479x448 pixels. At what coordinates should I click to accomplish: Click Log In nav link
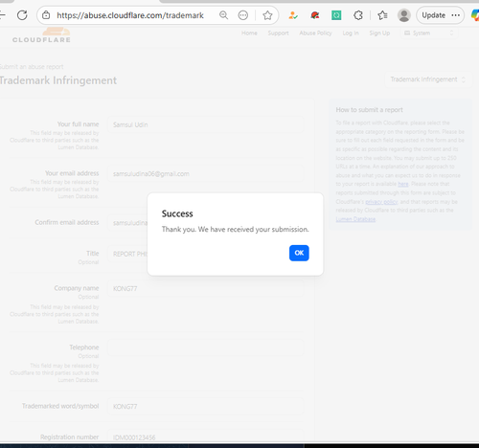tap(351, 33)
